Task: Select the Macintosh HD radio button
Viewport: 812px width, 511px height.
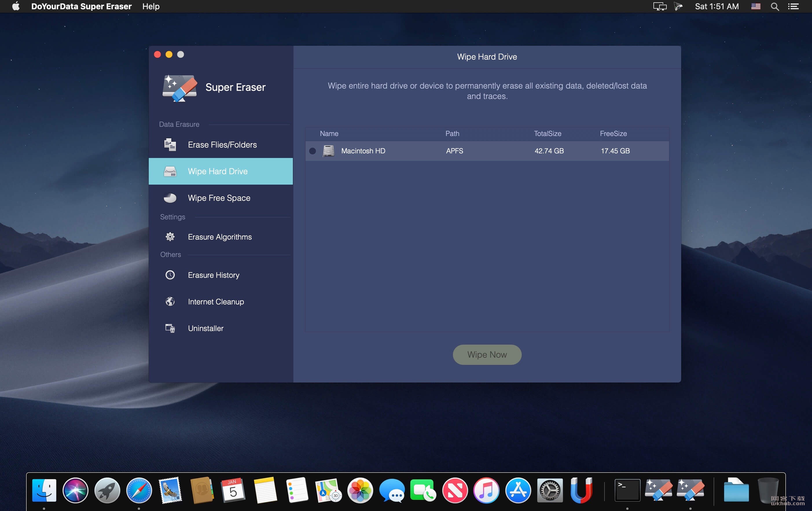Action: point(313,151)
